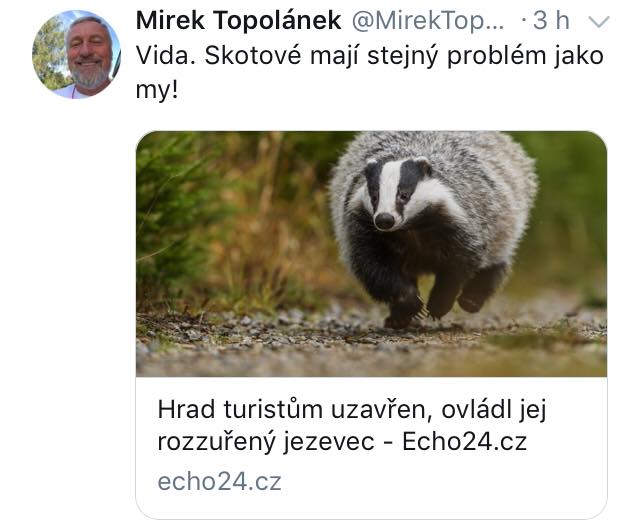Viewport: 640px width, 522px height.
Task: Open the bold "Mirek Topolánek" display name
Action: pyautogui.click(x=238, y=20)
